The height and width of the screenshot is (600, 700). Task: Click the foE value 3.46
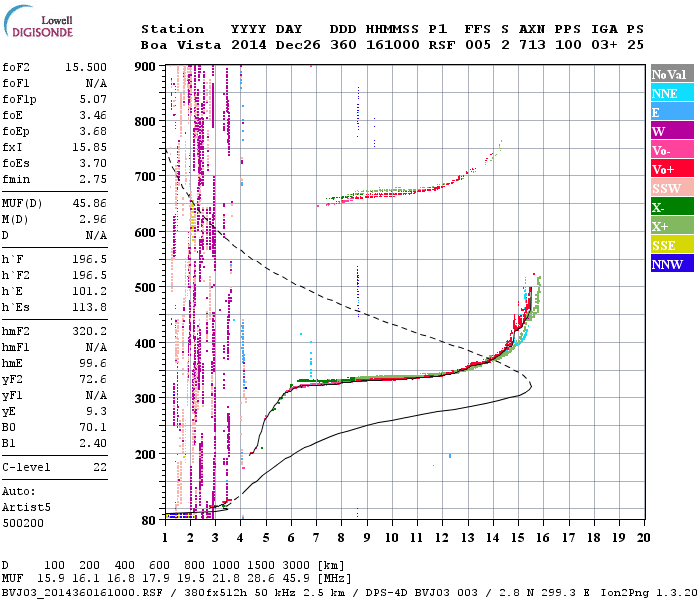pyautogui.click(x=93, y=116)
